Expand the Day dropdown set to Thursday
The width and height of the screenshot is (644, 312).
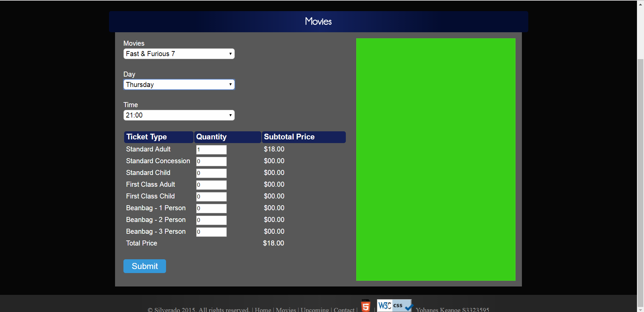pos(179,85)
